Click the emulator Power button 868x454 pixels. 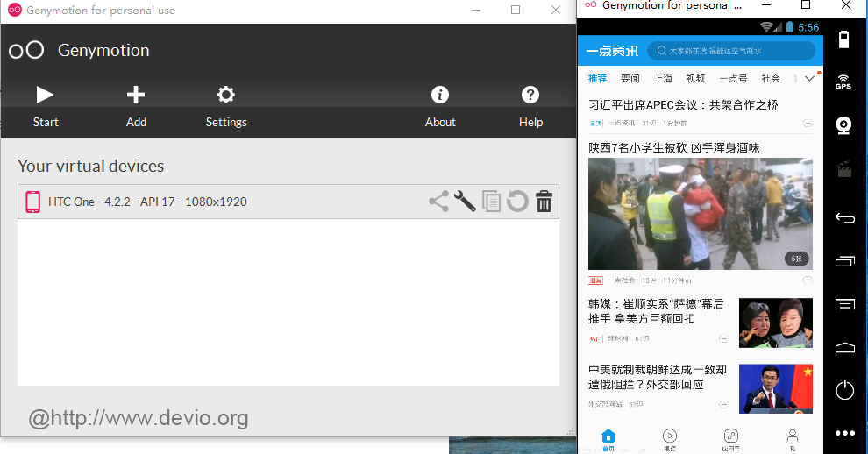coord(844,390)
